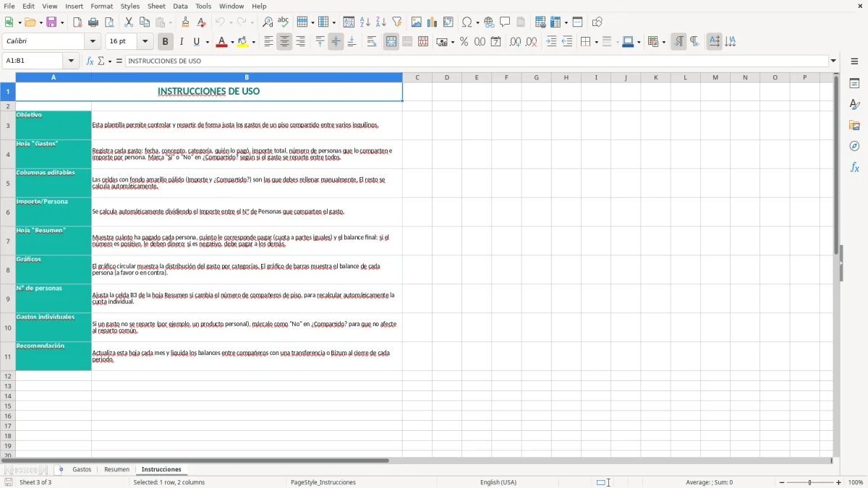
Task: Open the Format menu
Action: (x=102, y=6)
